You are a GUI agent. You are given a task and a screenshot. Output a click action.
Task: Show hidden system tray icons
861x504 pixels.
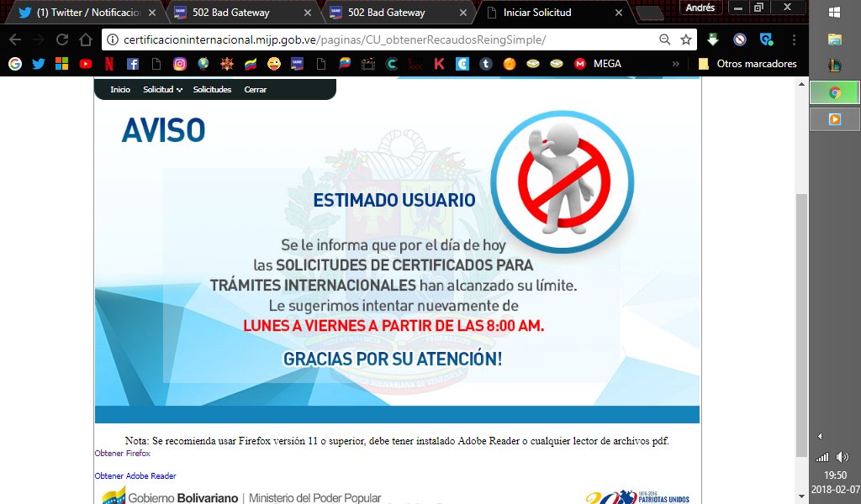[820, 437]
